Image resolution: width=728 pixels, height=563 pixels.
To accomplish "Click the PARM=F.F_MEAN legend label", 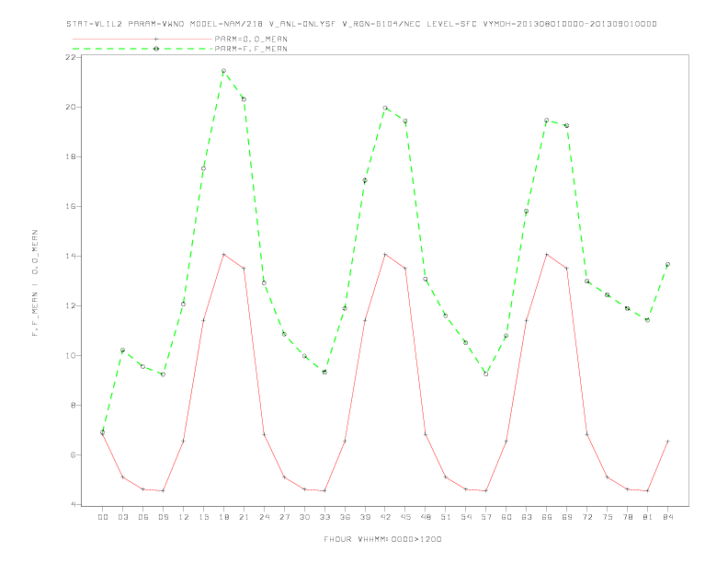I will pyautogui.click(x=251, y=49).
